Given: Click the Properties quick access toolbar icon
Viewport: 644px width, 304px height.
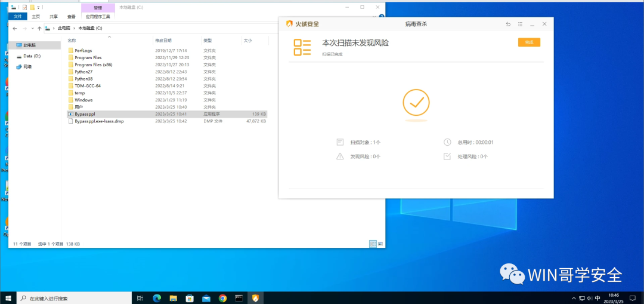Looking at the screenshot, I should pyautogui.click(x=24, y=7).
